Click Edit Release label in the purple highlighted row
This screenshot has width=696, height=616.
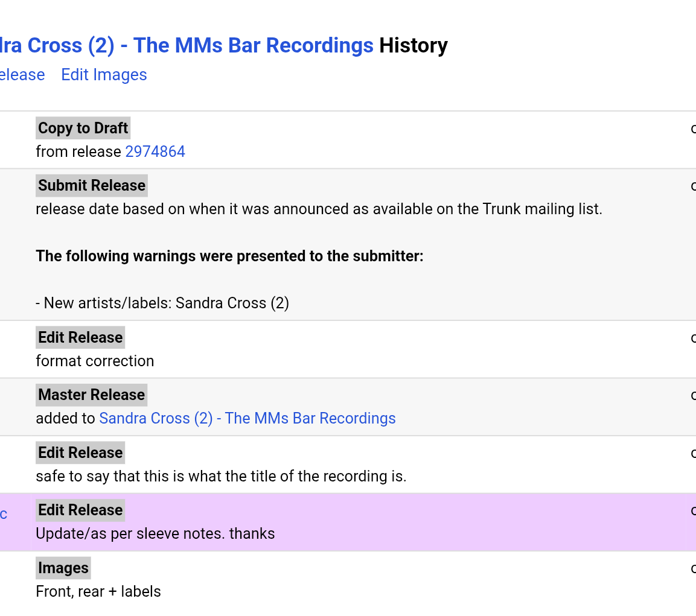[x=80, y=510]
